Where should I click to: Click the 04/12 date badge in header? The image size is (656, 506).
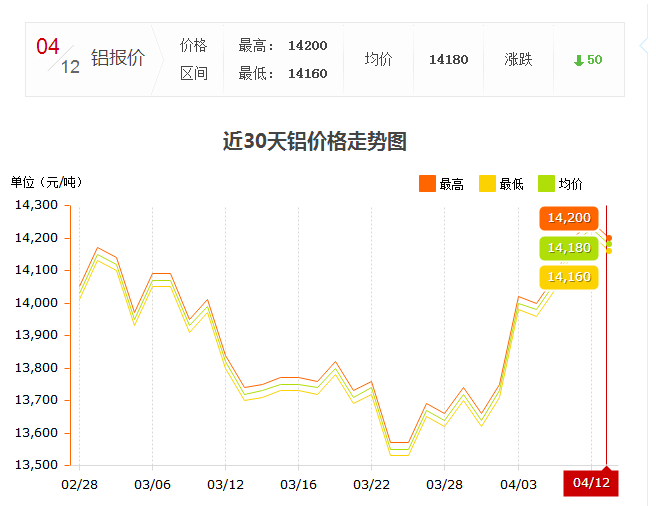pos(58,57)
